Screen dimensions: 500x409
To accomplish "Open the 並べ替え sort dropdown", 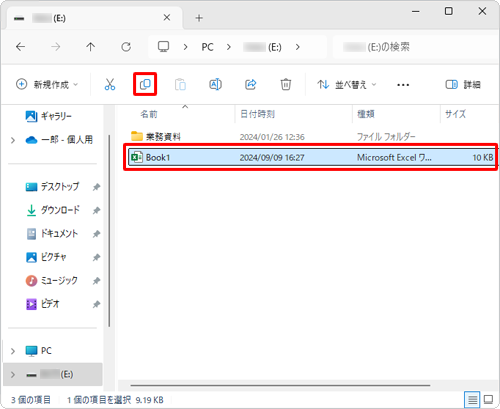I will [x=347, y=85].
